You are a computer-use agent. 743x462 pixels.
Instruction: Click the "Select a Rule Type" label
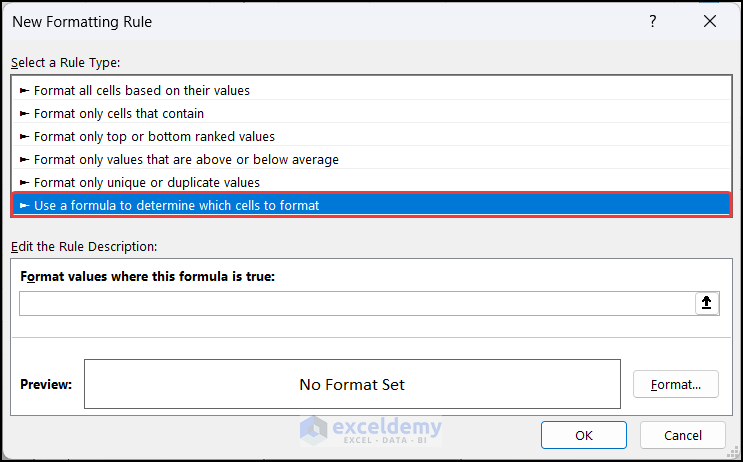click(x=66, y=63)
